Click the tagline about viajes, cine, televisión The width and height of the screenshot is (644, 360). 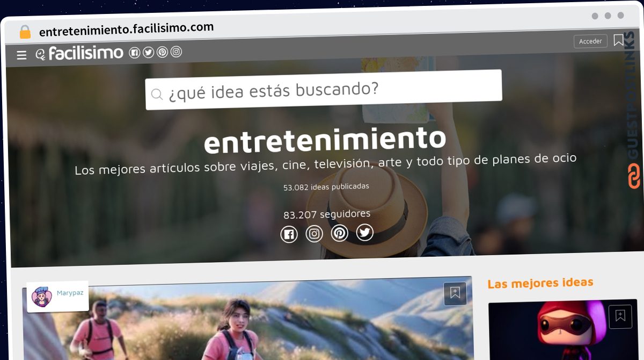point(326,164)
